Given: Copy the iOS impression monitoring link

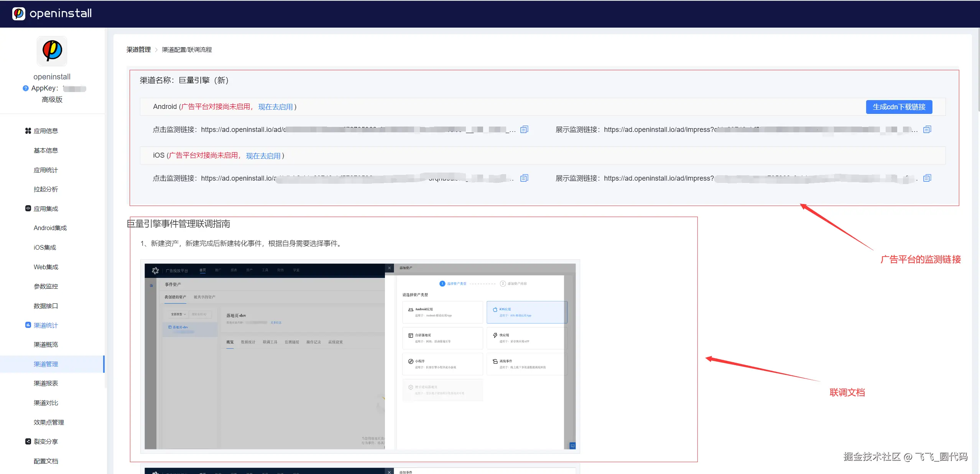Looking at the screenshot, I should (927, 178).
